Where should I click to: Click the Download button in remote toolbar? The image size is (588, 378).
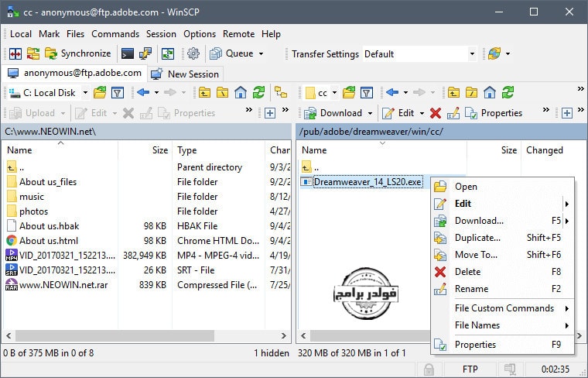(x=333, y=113)
